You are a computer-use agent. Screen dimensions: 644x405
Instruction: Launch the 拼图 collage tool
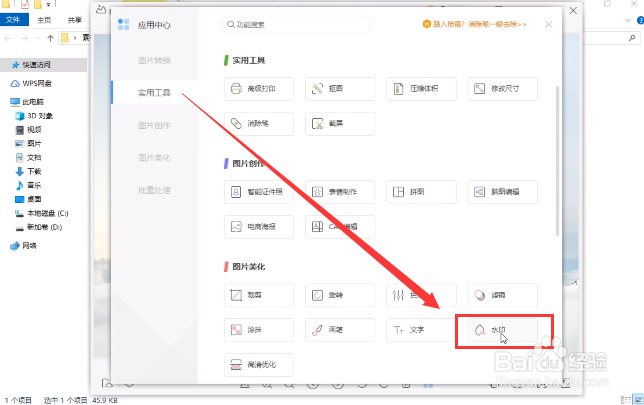(421, 192)
